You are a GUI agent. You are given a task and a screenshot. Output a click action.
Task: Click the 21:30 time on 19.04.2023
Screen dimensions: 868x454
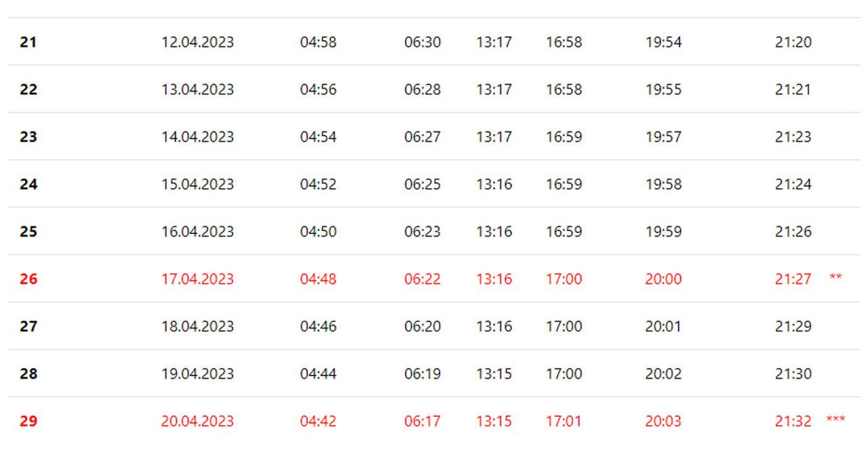click(x=793, y=374)
